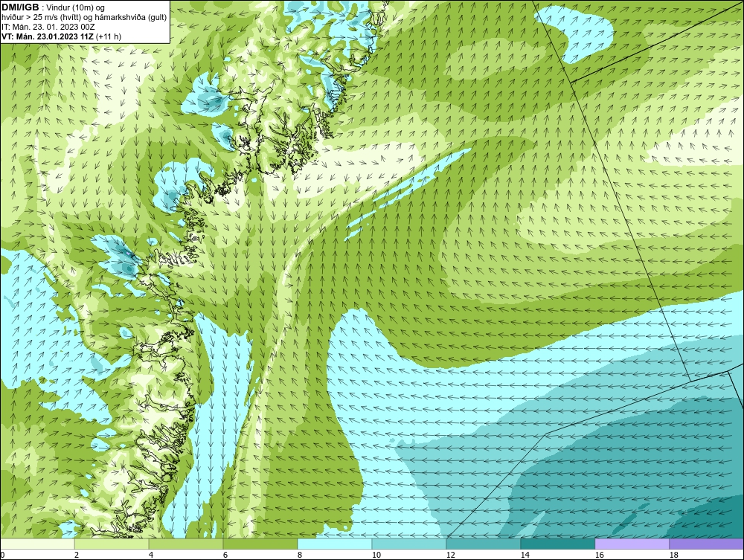The image size is (744, 560).
Task: Click the DMI/IGB title text
Action: click(20, 7)
